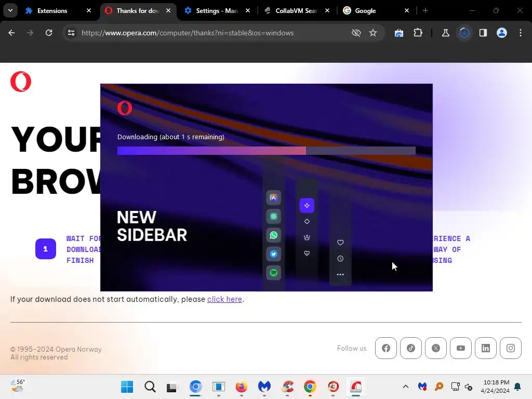Click the forward navigation arrow
This screenshot has width=532, height=399.
point(30,33)
